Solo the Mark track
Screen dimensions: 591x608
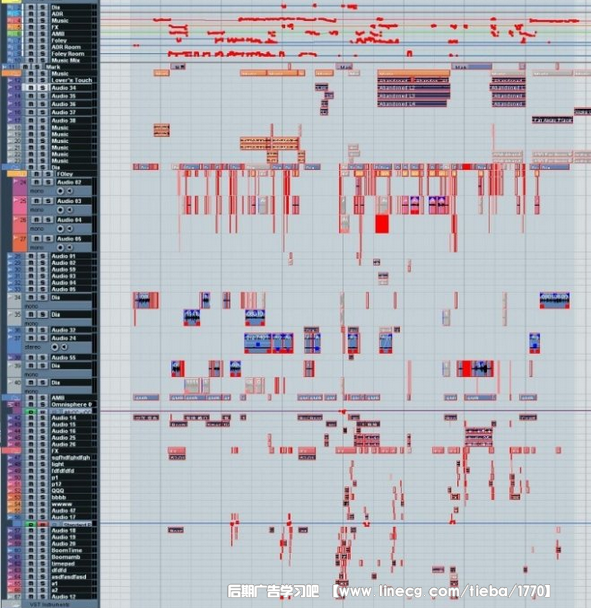coord(37,67)
